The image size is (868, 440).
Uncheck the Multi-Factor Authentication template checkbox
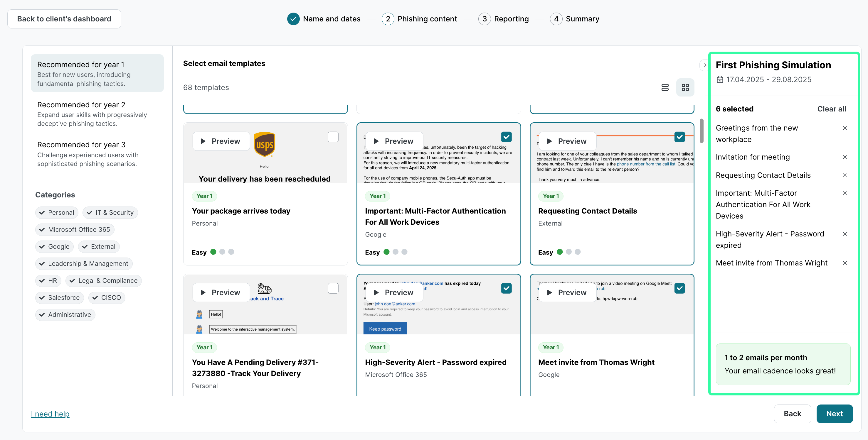(x=506, y=137)
